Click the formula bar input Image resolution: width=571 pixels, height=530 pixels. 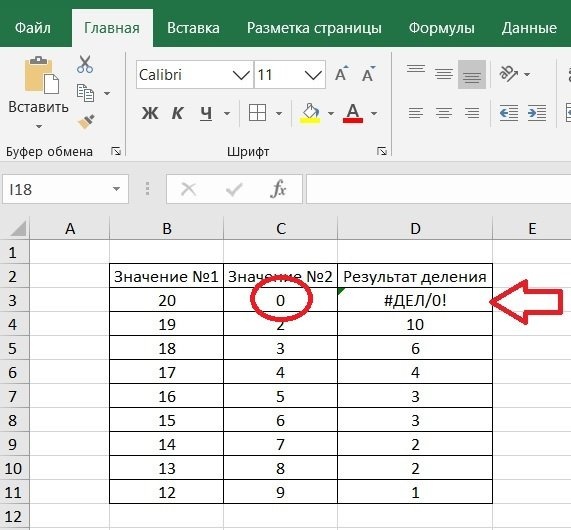point(438,189)
